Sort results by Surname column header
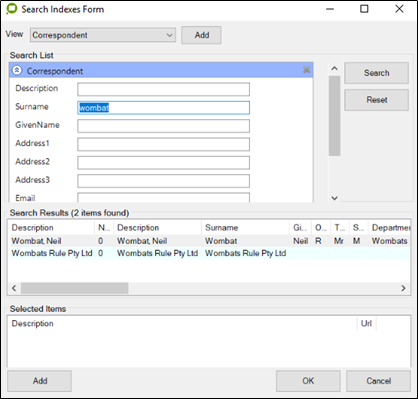Viewport: 418px width, 399px height. pyautogui.click(x=245, y=228)
